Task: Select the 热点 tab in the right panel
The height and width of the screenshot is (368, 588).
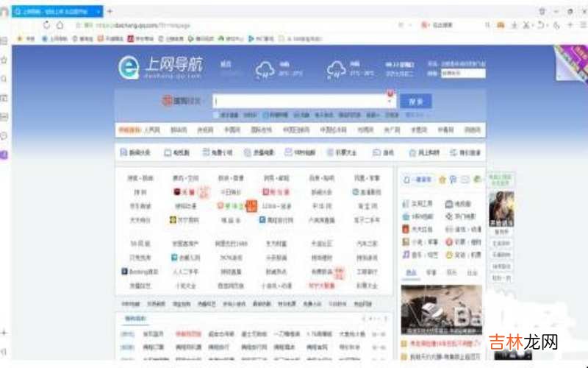Action: click(x=411, y=272)
